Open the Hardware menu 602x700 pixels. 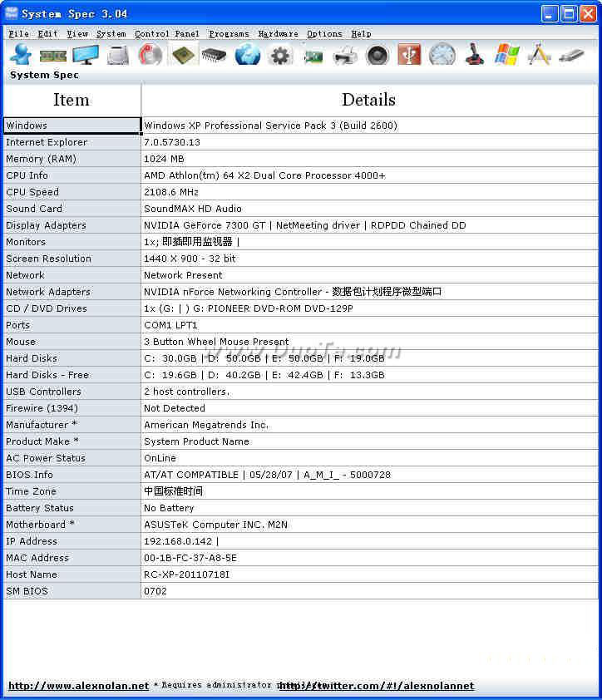coord(278,34)
